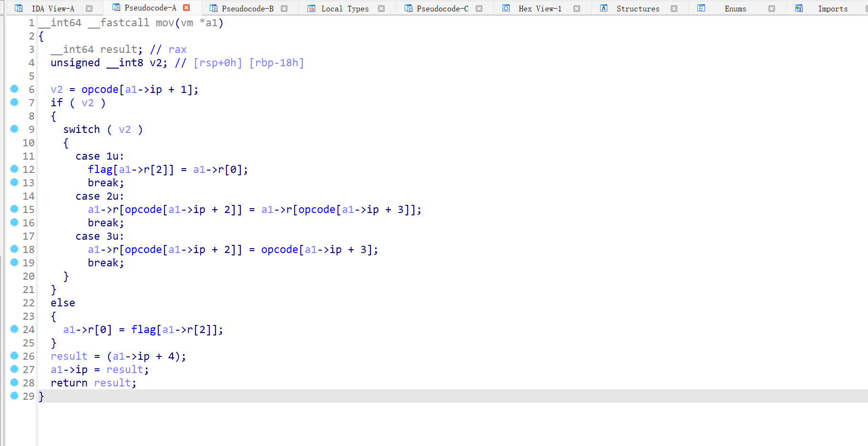Select the vm type in function signature

pos(187,23)
